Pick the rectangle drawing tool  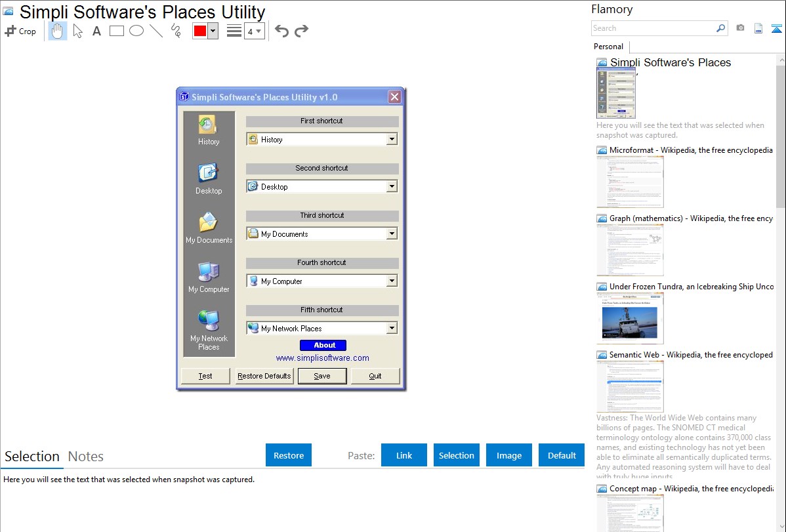[116, 31]
